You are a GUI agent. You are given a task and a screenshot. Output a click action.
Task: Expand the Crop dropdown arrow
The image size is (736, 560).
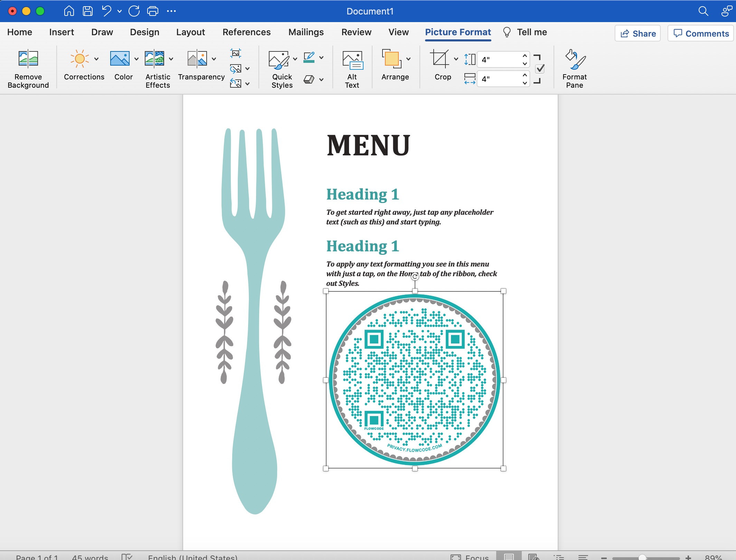pyautogui.click(x=456, y=59)
